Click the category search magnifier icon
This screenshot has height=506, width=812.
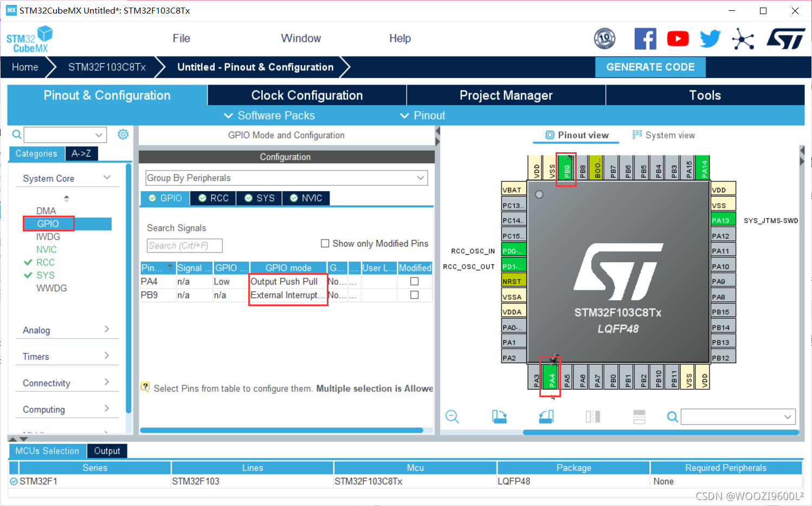pyautogui.click(x=17, y=134)
